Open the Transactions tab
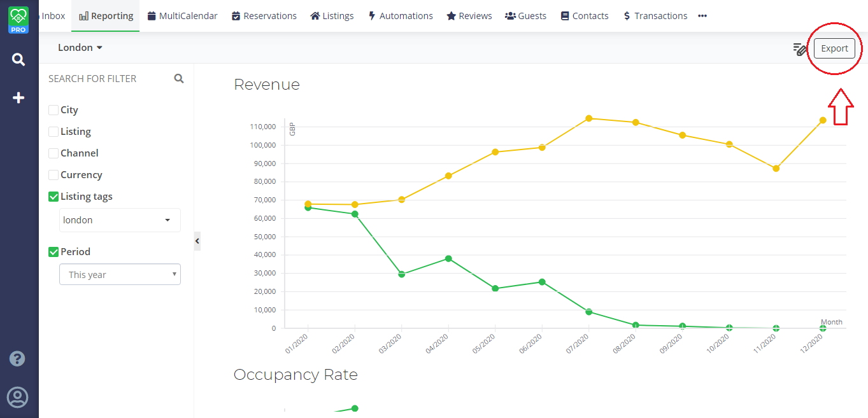This screenshot has height=418, width=868. pos(655,16)
